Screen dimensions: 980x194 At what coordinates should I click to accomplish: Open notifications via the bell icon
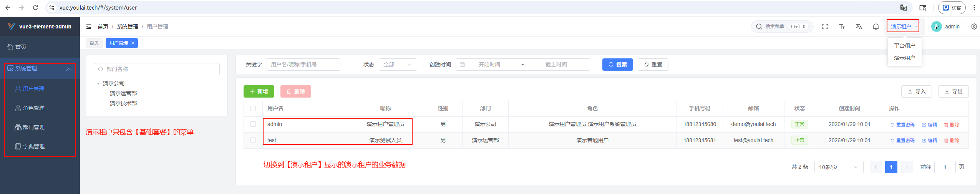(876, 27)
